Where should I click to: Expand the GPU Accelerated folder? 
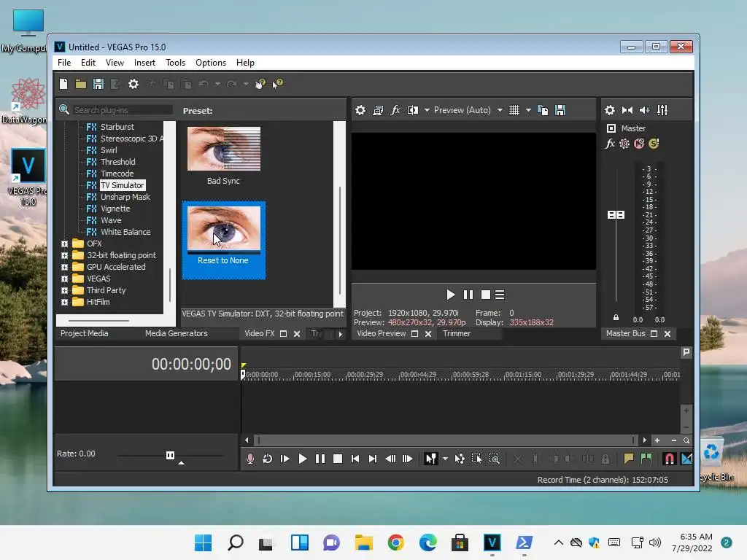click(x=64, y=267)
